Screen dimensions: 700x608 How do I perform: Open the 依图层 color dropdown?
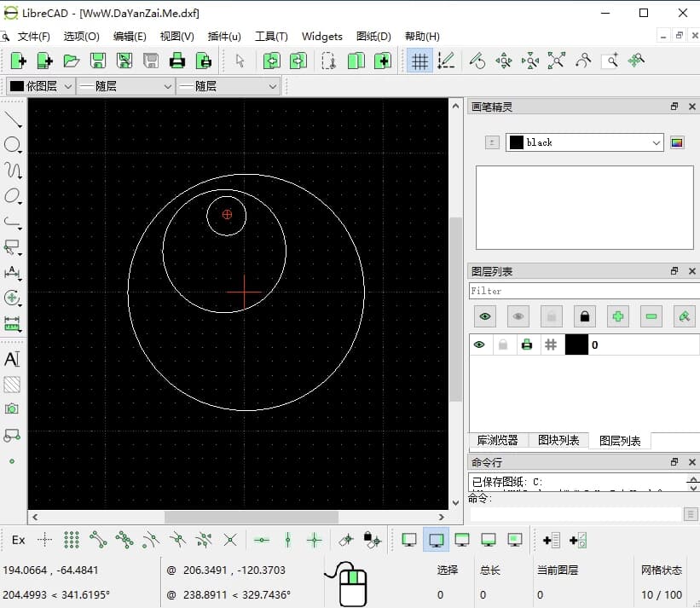pos(40,85)
